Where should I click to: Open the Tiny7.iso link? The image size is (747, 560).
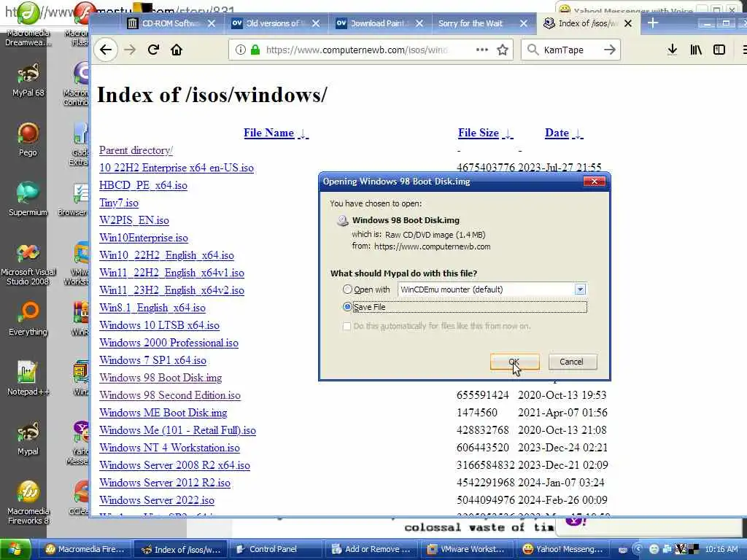coord(119,203)
